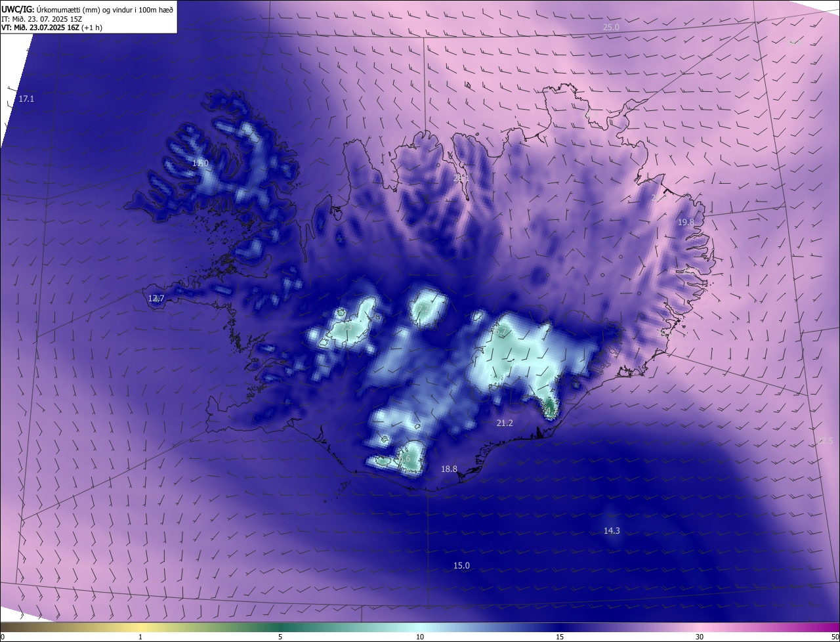Click the 17.1 value label on the map
The height and width of the screenshot is (642, 840).
coord(26,99)
